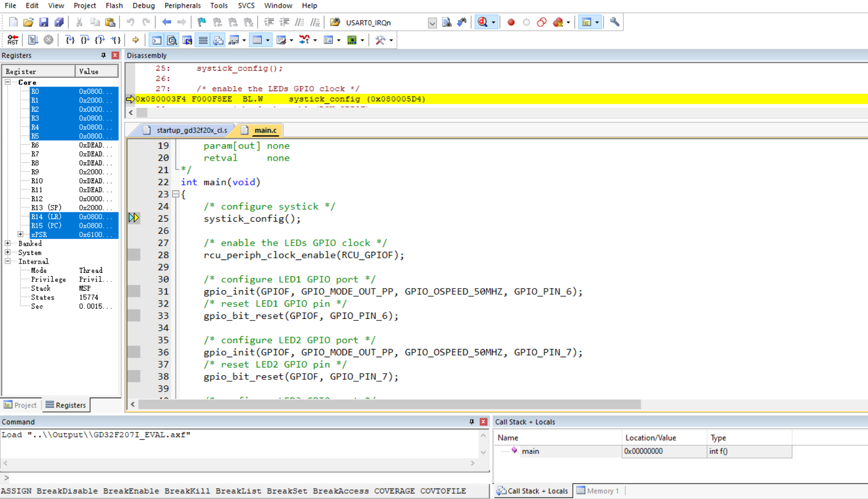Screen dimensions: 868x499
Task: Open a file with folder icon
Action: pos(28,22)
